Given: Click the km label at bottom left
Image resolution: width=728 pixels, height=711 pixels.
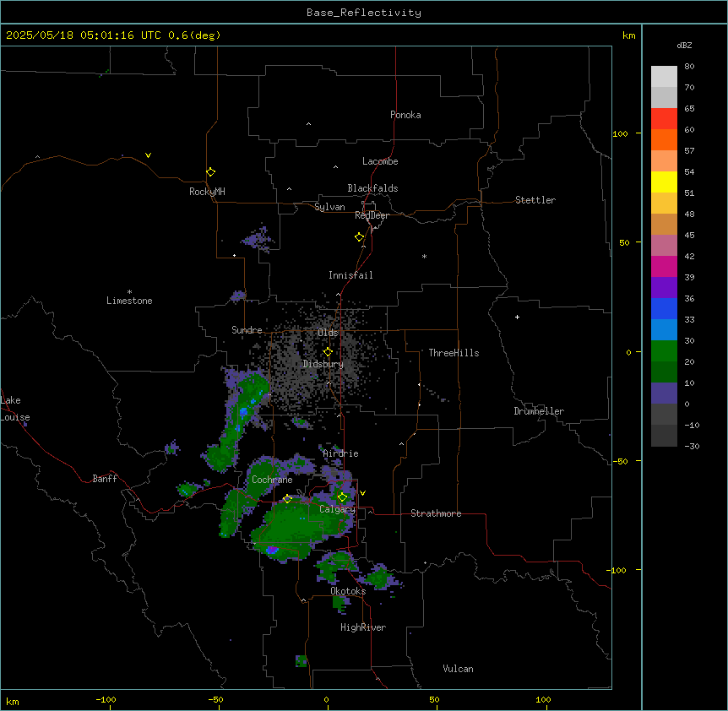Looking at the screenshot, I should pyautogui.click(x=13, y=701).
